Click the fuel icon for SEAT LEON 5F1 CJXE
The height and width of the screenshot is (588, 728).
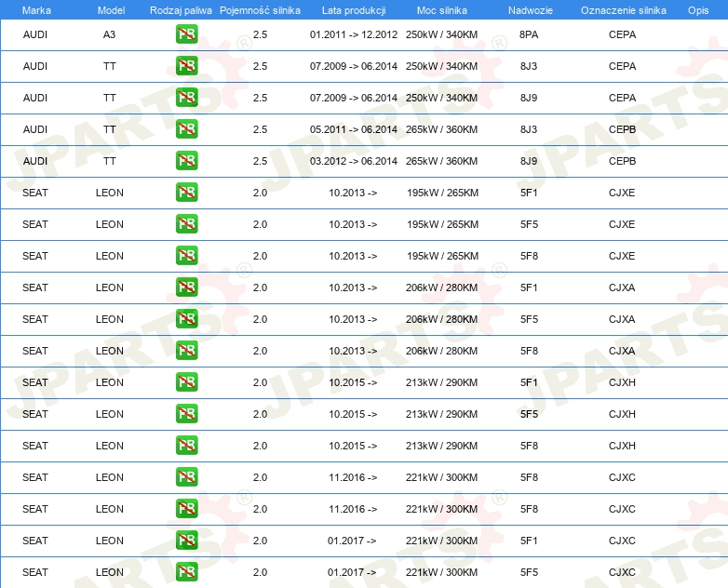pos(186,193)
